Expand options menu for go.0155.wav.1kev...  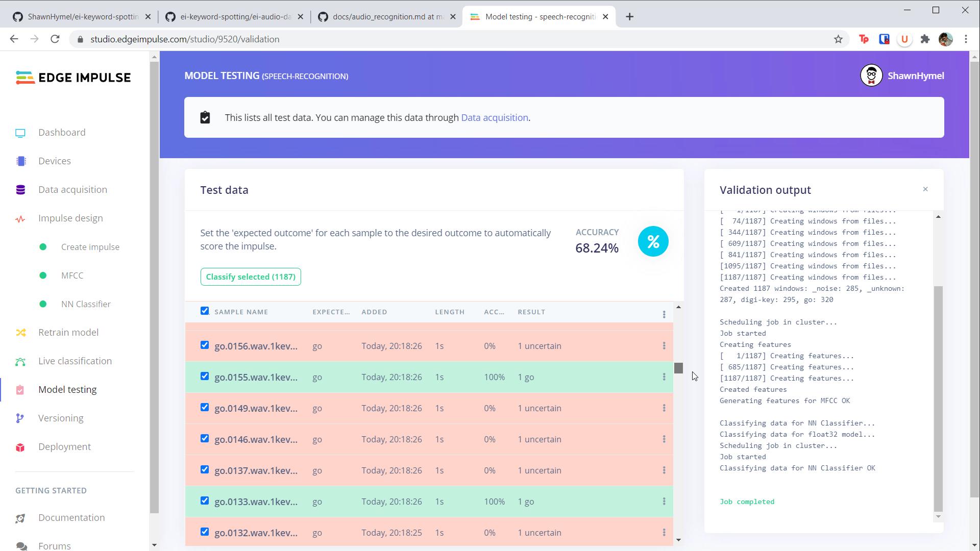[x=665, y=377]
